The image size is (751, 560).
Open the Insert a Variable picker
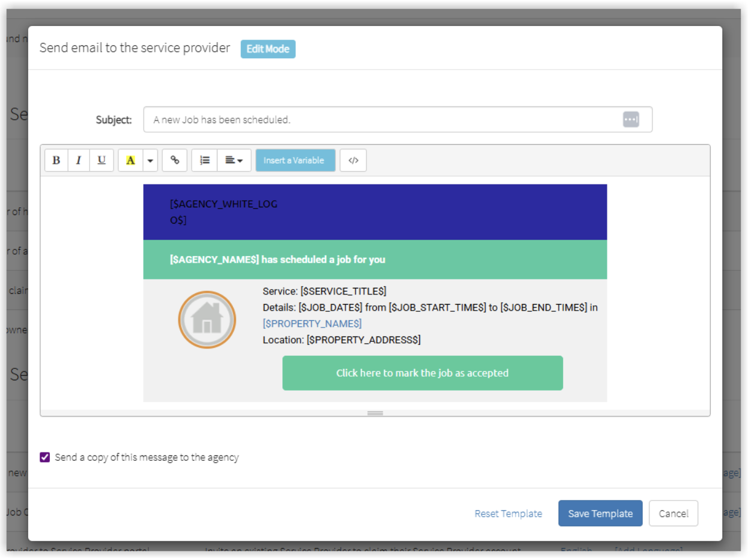[295, 160]
